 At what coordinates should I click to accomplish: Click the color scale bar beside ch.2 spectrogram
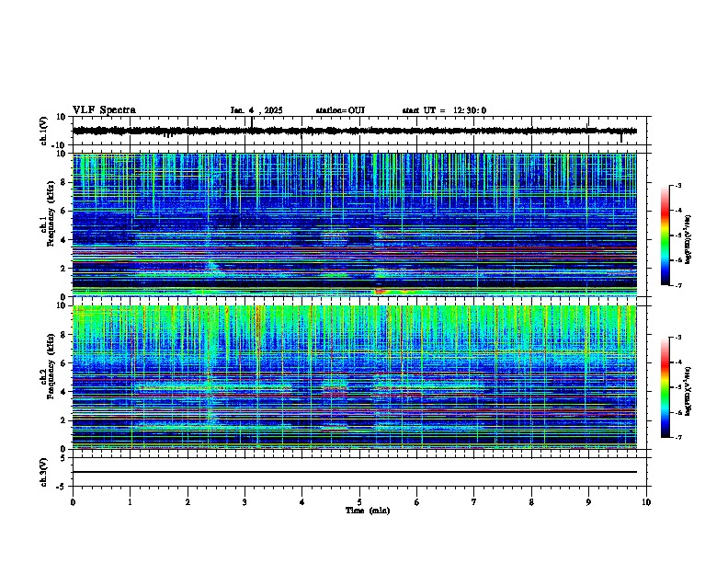tap(665, 387)
